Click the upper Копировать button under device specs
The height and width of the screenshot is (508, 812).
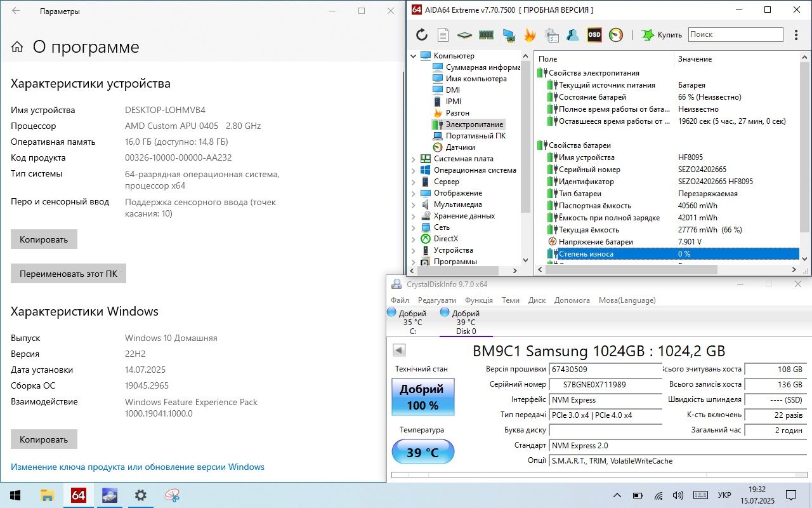[x=44, y=239]
